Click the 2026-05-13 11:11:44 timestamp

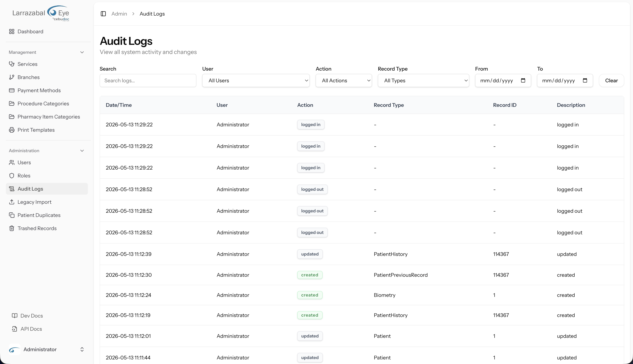tap(128, 357)
